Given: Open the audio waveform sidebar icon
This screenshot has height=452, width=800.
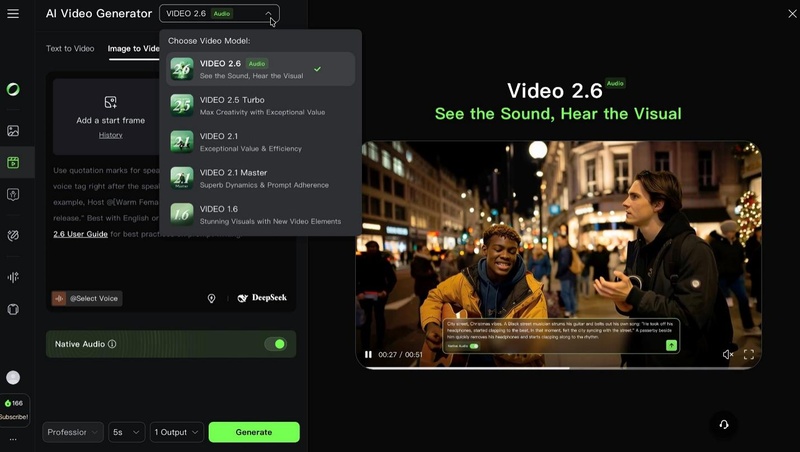Looking at the screenshot, I should [x=13, y=277].
